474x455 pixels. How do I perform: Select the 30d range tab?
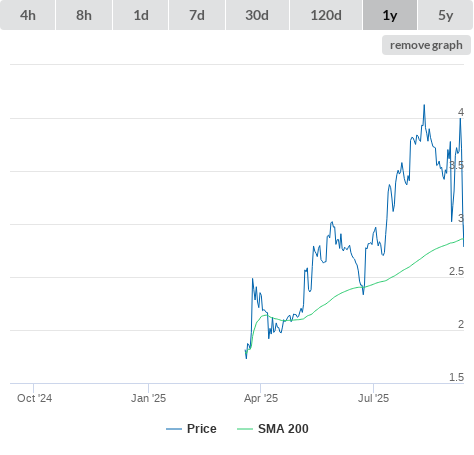tap(257, 15)
